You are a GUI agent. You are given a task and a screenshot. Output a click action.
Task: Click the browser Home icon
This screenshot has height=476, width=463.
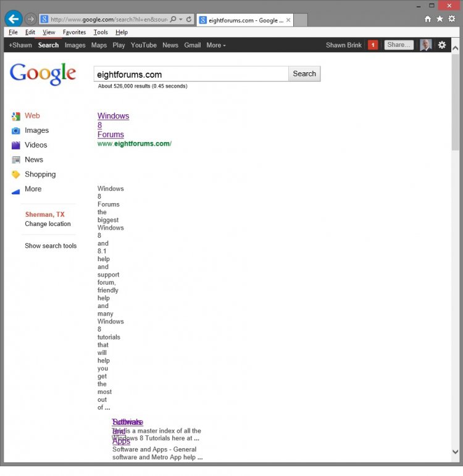(x=427, y=19)
